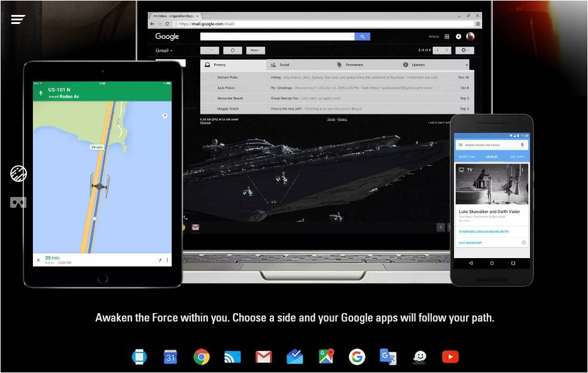588x373 pixels.
Task: Tap the microphone in phone search bar
Action: click(x=522, y=145)
